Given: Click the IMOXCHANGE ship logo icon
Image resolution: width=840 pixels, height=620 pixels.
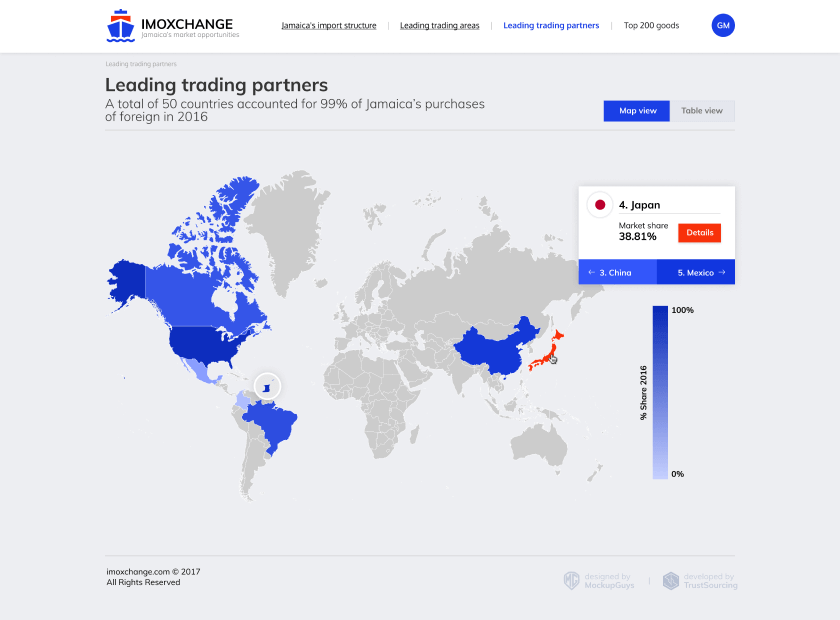Looking at the screenshot, I should click(120, 26).
